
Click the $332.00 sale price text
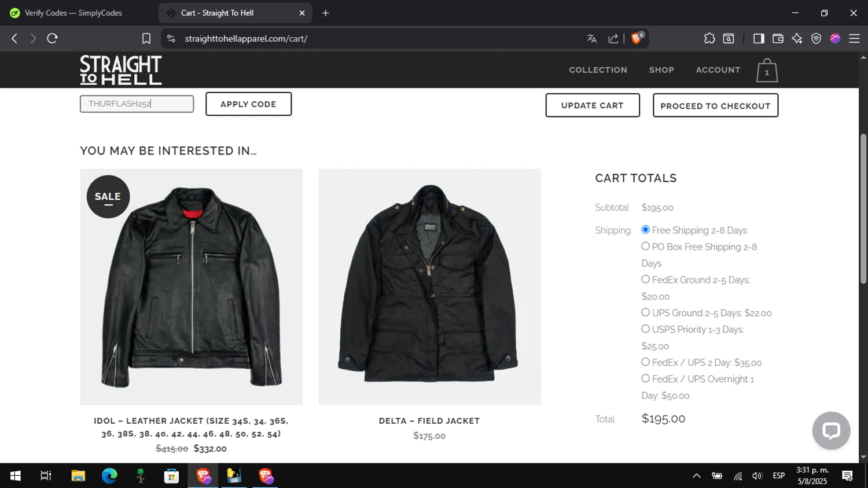[x=210, y=449]
